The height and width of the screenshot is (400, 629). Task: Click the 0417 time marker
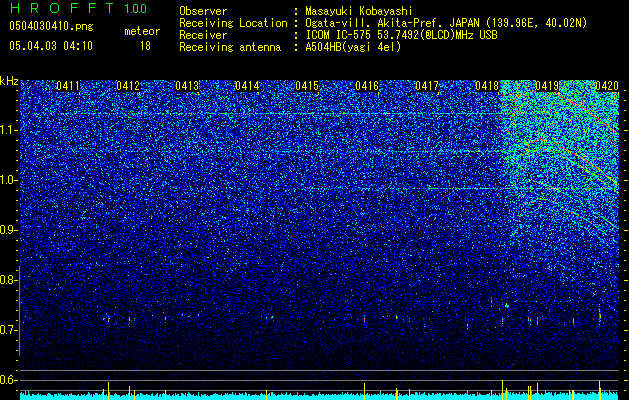pos(427,86)
